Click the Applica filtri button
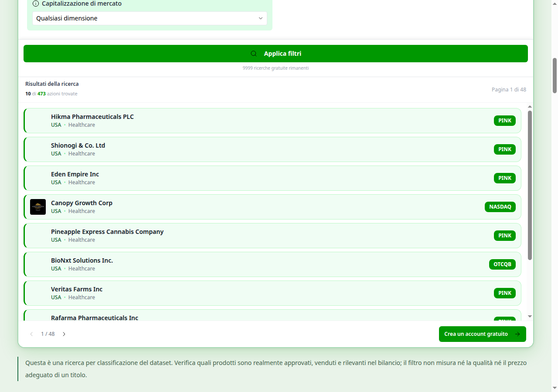The width and height of the screenshot is (558, 392). click(x=276, y=54)
